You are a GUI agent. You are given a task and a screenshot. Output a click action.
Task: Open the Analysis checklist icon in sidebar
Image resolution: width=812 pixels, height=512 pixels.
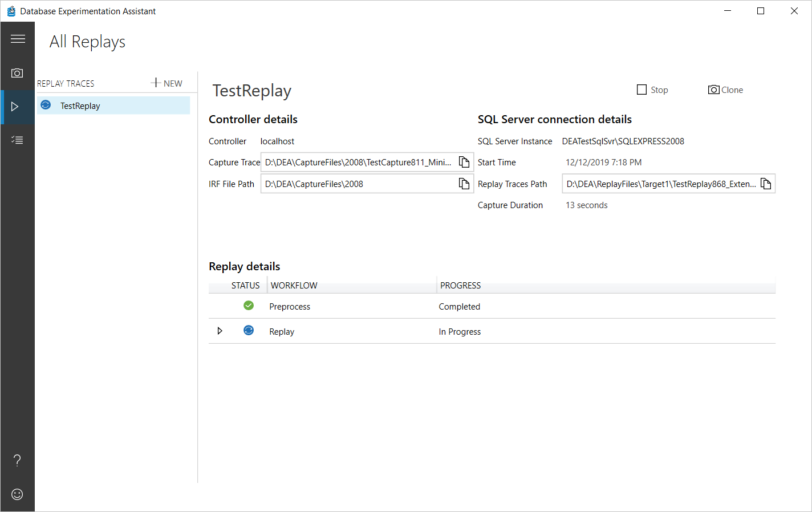click(18, 140)
